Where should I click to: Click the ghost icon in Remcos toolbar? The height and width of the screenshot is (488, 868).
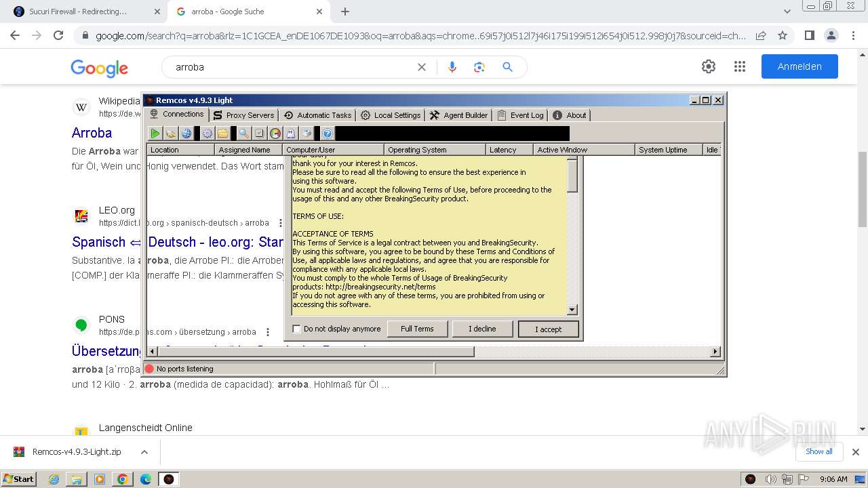[x=291, y=134]
